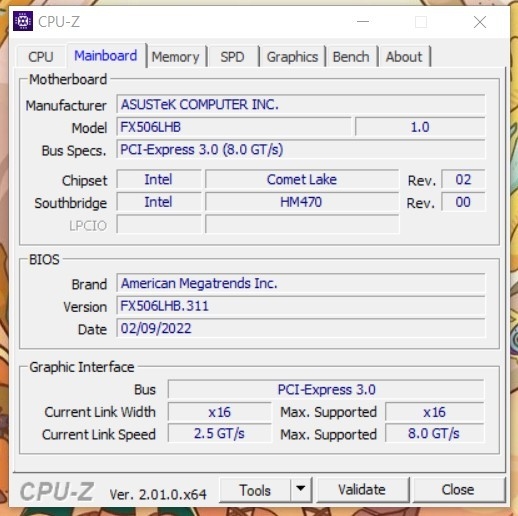This screenshot has height=516, width=518.
Task: Select the Mainboard tab
Action: coord(106,56)
